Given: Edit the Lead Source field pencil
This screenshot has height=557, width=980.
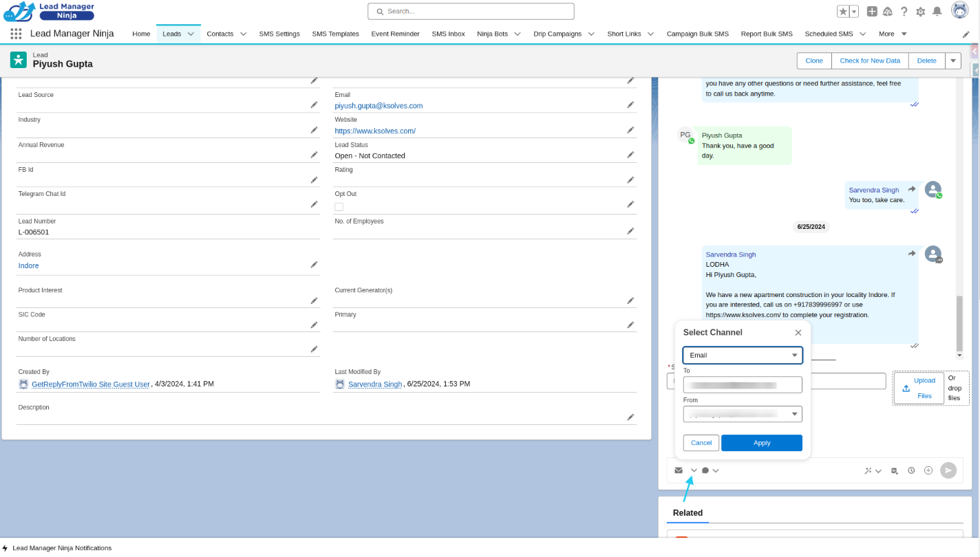Looking at the screenshot, I should (x=314, y=105).
